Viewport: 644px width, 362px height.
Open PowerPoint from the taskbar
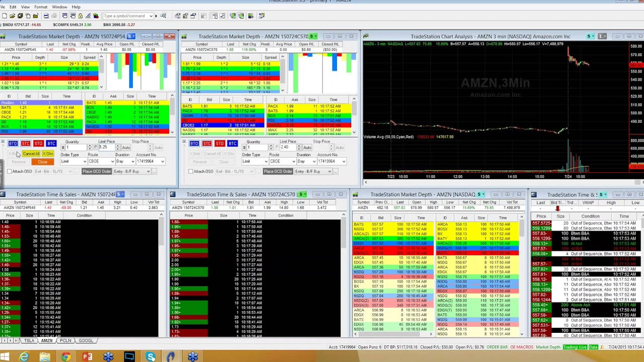(x=87, y=357)
